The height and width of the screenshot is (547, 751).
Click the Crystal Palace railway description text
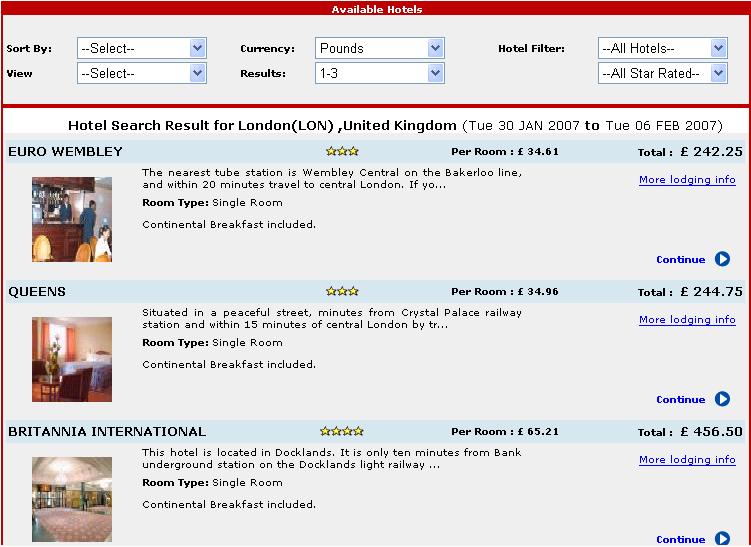coord(332,318)
